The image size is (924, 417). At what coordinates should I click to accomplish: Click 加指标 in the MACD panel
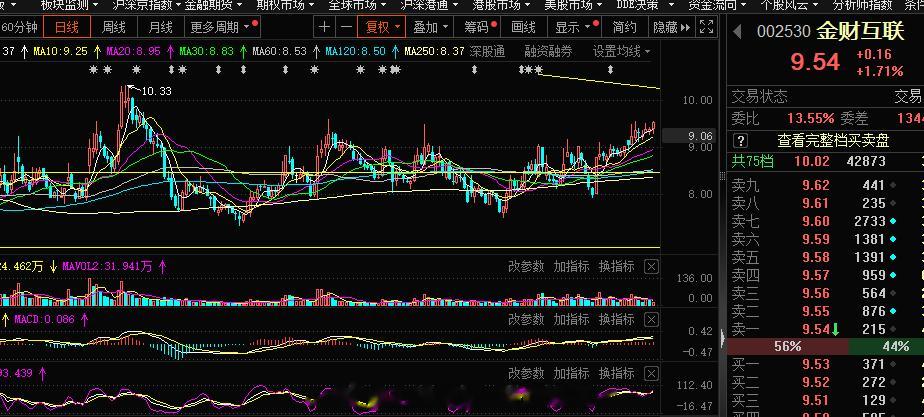tap(571, 320)
